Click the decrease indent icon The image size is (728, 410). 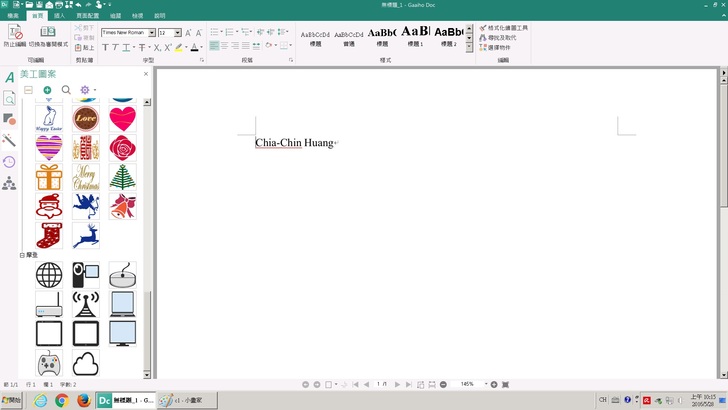point(260,32)
